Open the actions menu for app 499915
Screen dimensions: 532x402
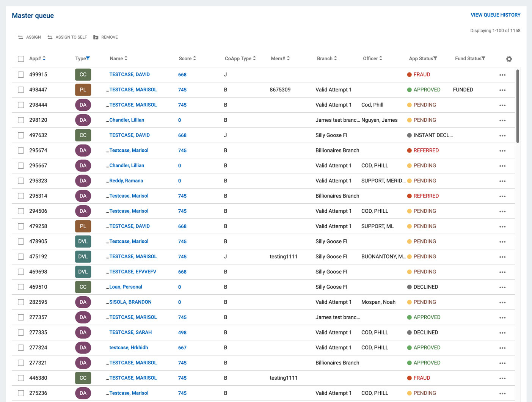coord(502,74)
